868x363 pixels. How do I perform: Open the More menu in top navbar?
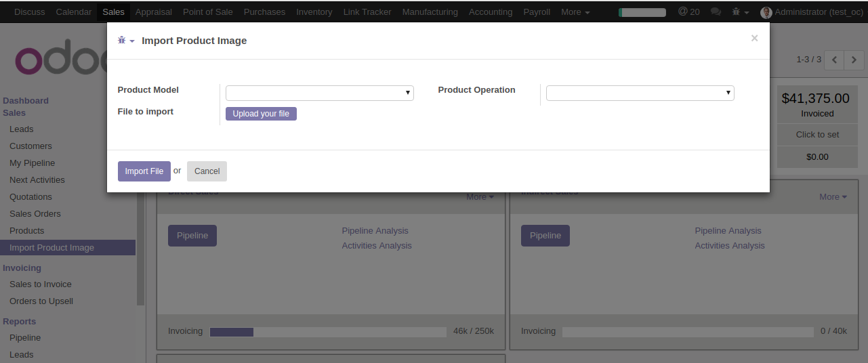575,12
